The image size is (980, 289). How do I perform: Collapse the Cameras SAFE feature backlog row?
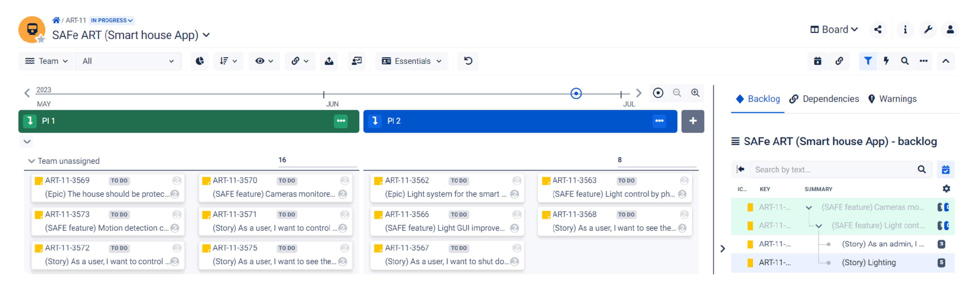pos(809,208)
